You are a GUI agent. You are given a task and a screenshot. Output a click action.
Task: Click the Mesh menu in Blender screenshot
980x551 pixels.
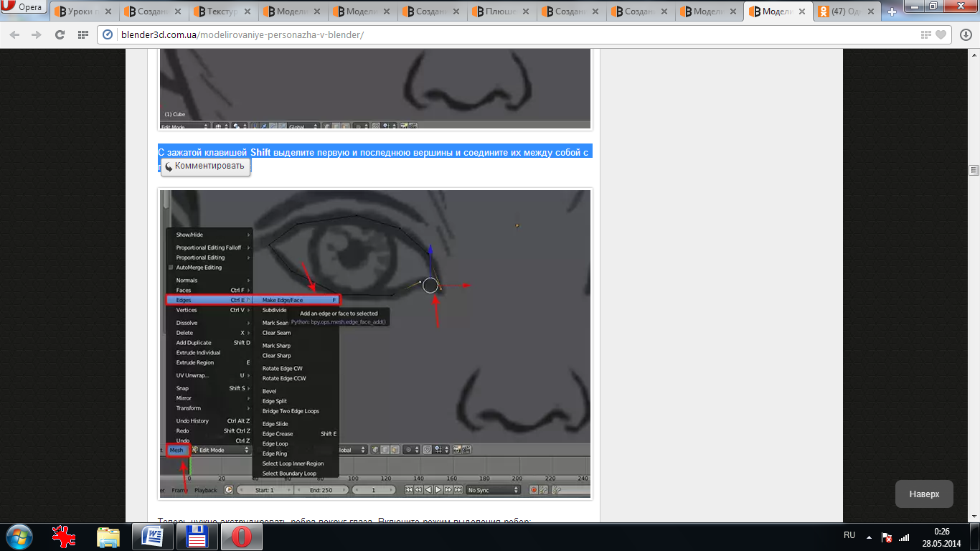(176, 450)
